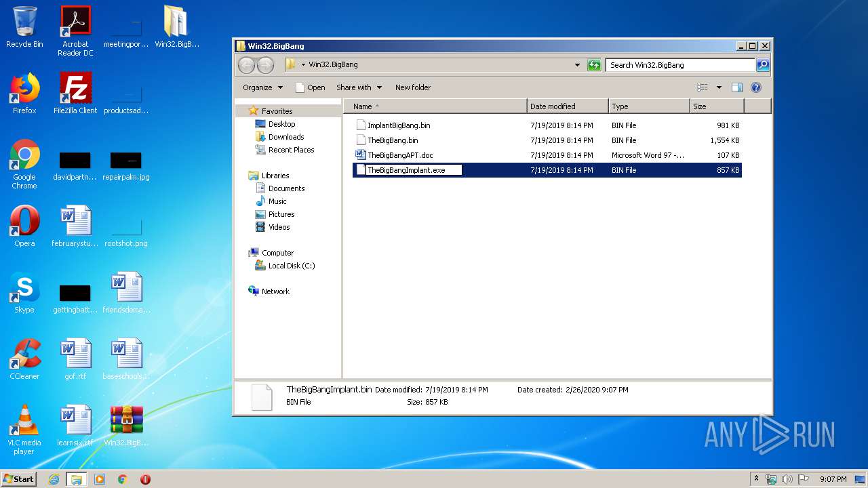The image size is (868, 488).
Task: Click the volume speaker tray icon
Action: (x=787, y=479)
